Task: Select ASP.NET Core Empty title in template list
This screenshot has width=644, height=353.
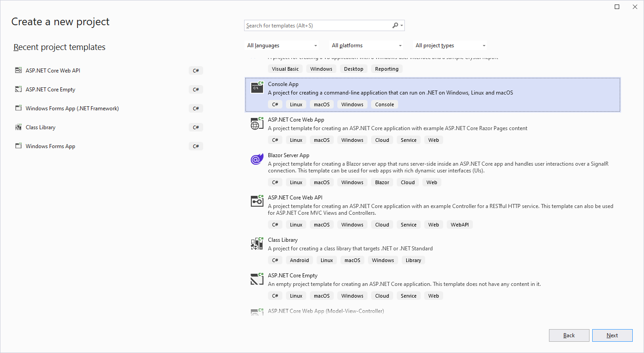Action: [x=293, y=276]
